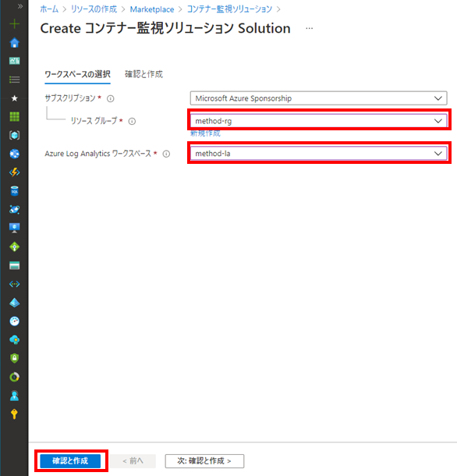
Task: Open Virtual networks angle-bracket icon
Action: [x=15, y=284]
